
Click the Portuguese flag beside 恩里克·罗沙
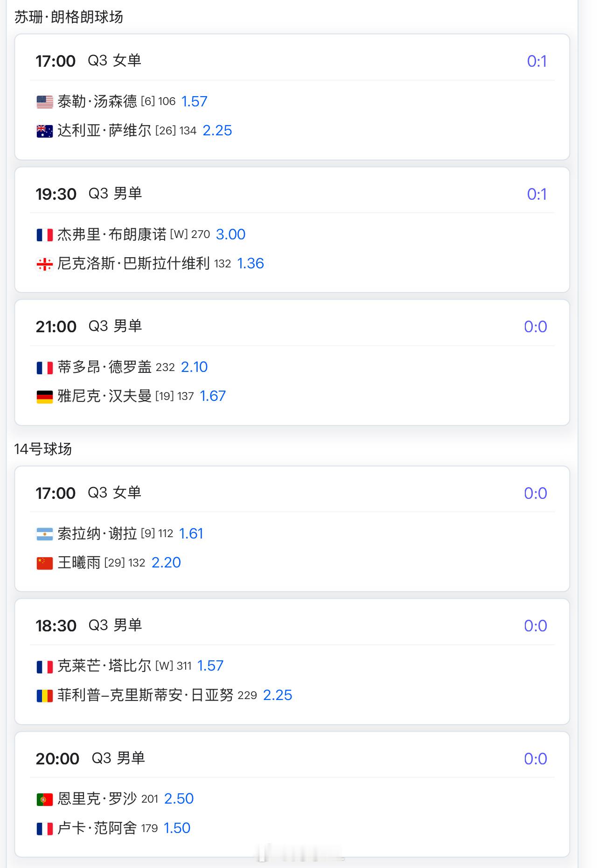click(x=45, y=799)
